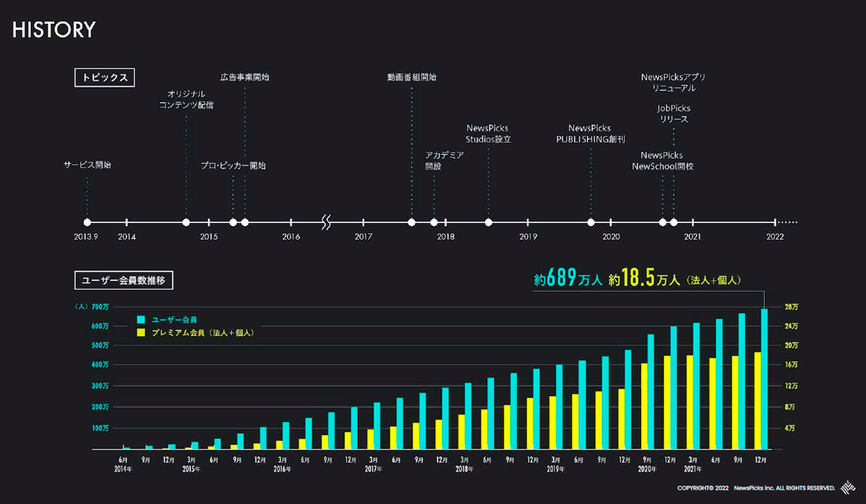Click the NewsPicks NewSchool開校 timeline dot
Image resolution: width=866 pixels, height=504 pixels.
click(x=662, y=222)
